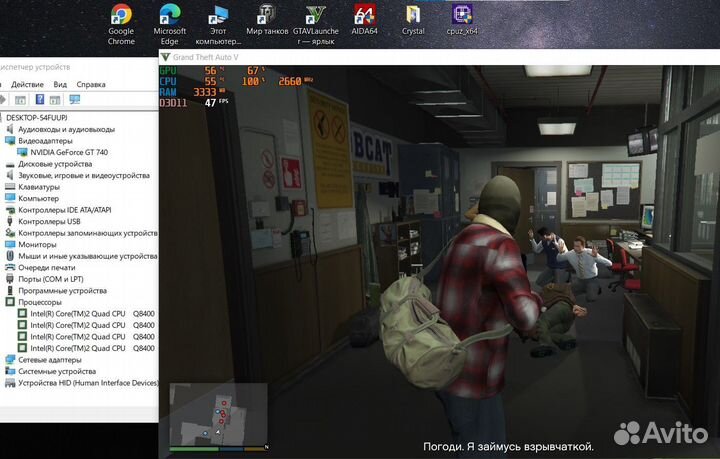The height and width of the screenshot is (459, 720).
Task: Select the Microsoft Edge desktop icon
Action: 169,17
